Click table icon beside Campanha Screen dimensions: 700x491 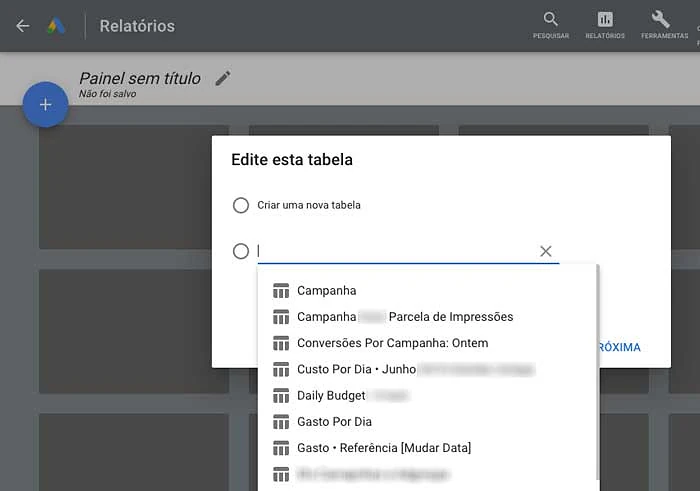[281, 291]
